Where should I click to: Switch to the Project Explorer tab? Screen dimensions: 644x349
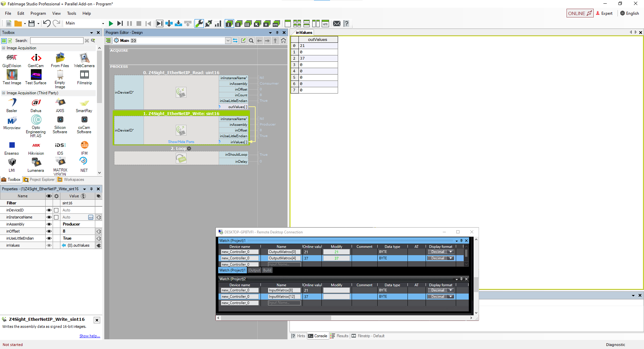pos(39,180)
